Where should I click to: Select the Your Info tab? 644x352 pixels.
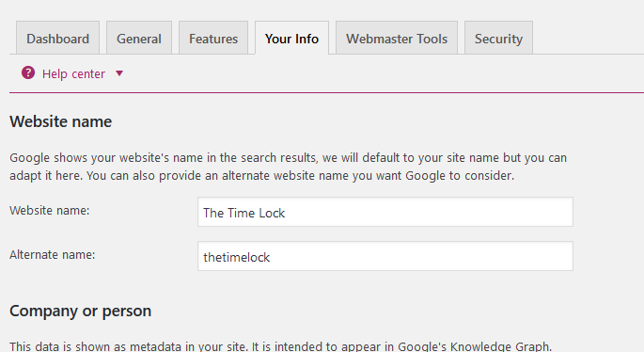[x=291, y=38]
